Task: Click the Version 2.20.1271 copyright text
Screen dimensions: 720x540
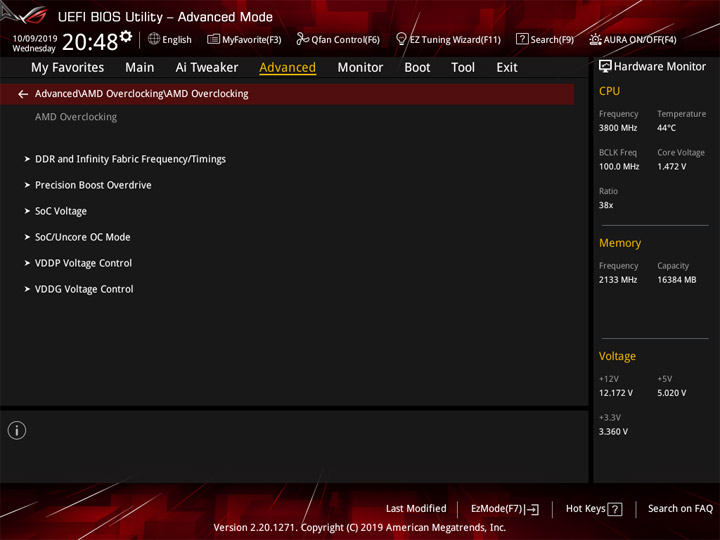Action: point(360,528)
